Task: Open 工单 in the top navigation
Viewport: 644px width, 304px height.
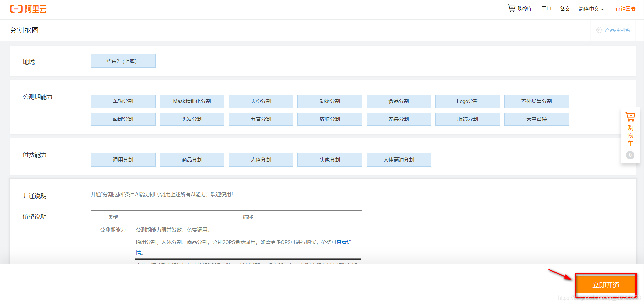Action: point(546,9)
